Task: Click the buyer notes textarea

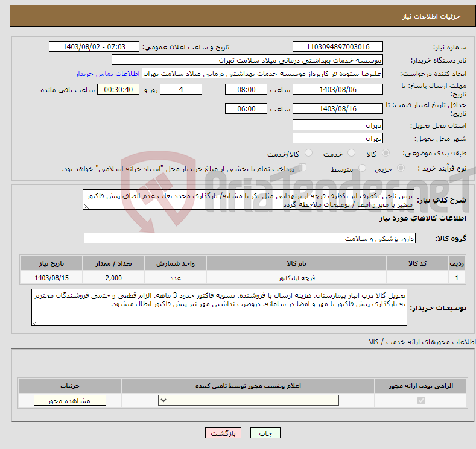Action: [219, 307]
